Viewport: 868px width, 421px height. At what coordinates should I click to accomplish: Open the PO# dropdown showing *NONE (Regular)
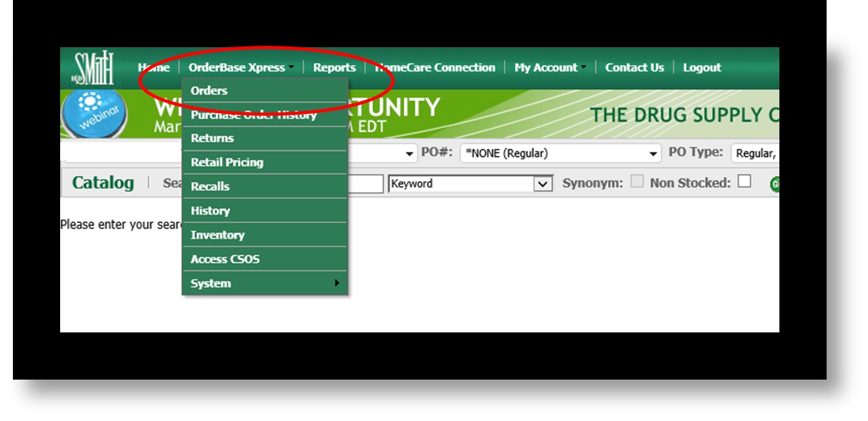click(x=560, y=153)
